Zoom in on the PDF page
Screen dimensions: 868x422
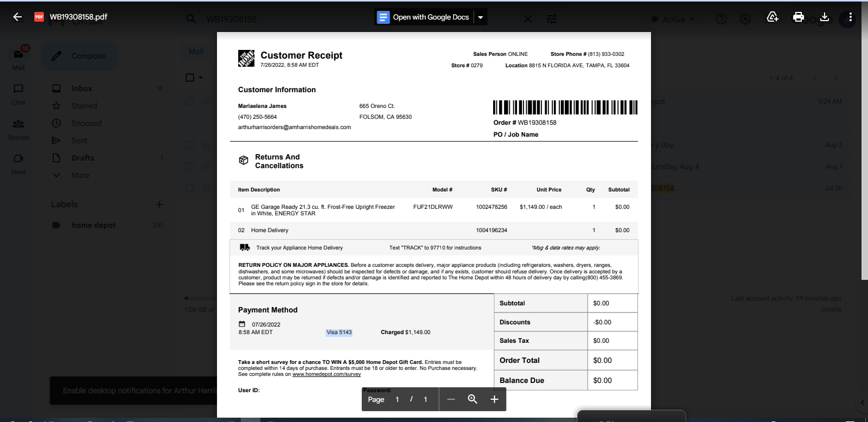click(x=494, y=399)
